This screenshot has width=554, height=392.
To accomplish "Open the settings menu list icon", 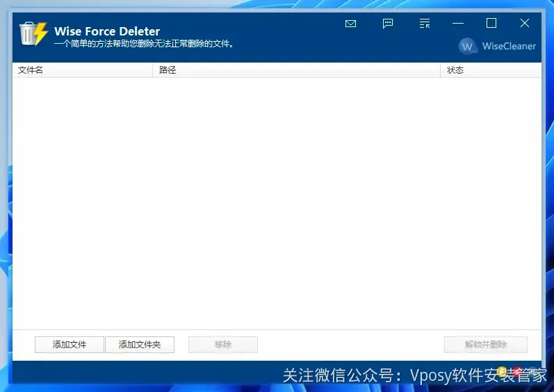I will point(424,24).
